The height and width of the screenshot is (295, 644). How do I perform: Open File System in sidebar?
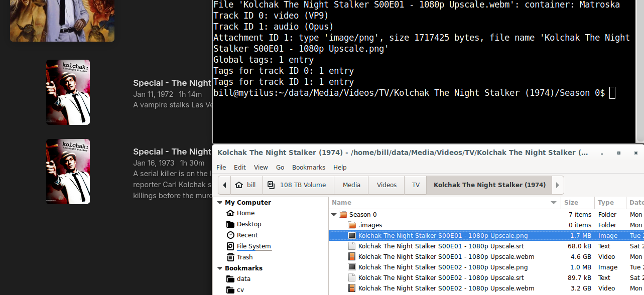[253, 246]
